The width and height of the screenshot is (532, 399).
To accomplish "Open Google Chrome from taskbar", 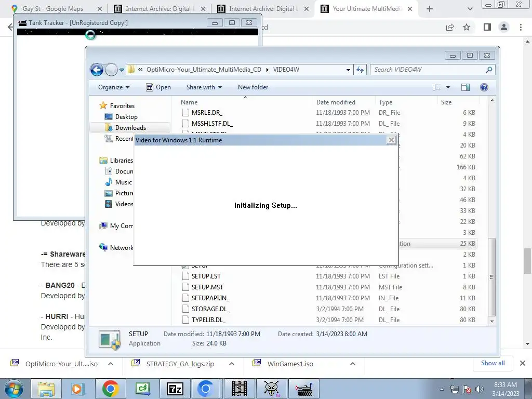I will coord(110,389).
